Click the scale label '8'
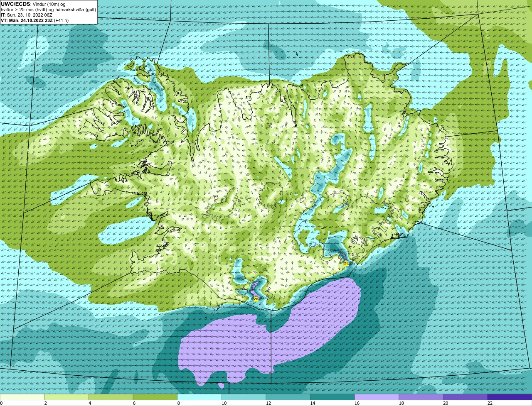The height and width of the screenshot is (406, 532). (178, 403)
